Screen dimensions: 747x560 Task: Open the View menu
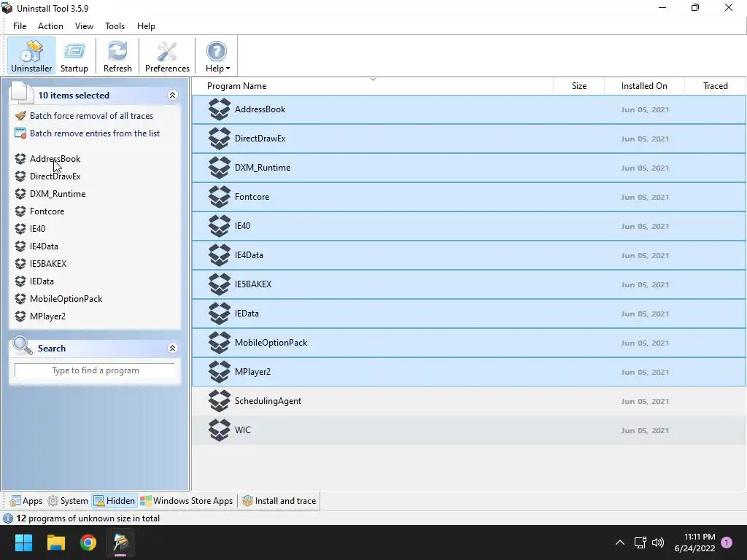pyautogui.click(x=84, y=26)
